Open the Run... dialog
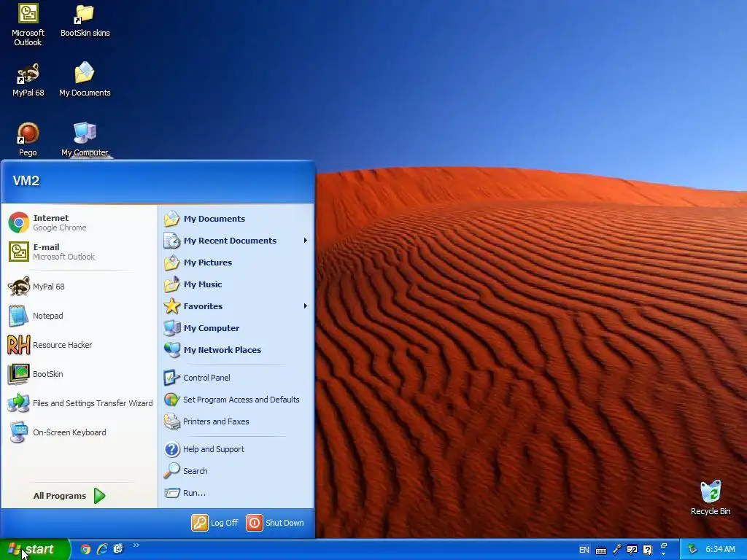 (x=236, y=493)
